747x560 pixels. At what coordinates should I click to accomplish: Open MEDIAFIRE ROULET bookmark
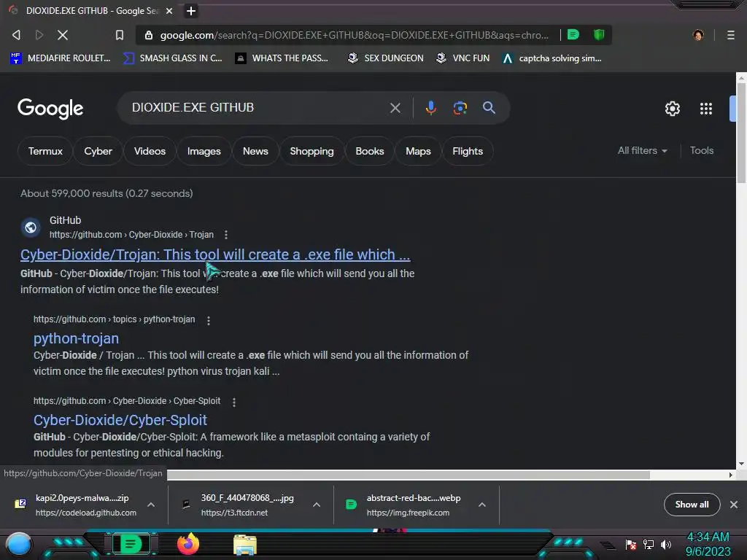61,58
